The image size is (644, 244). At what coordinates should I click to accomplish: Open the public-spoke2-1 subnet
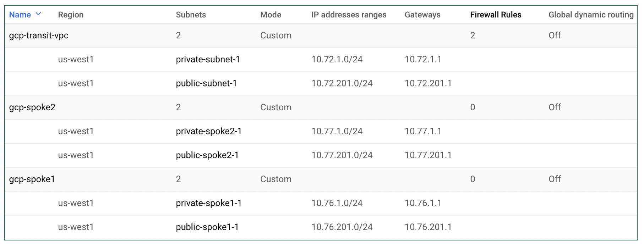[208, 155]
